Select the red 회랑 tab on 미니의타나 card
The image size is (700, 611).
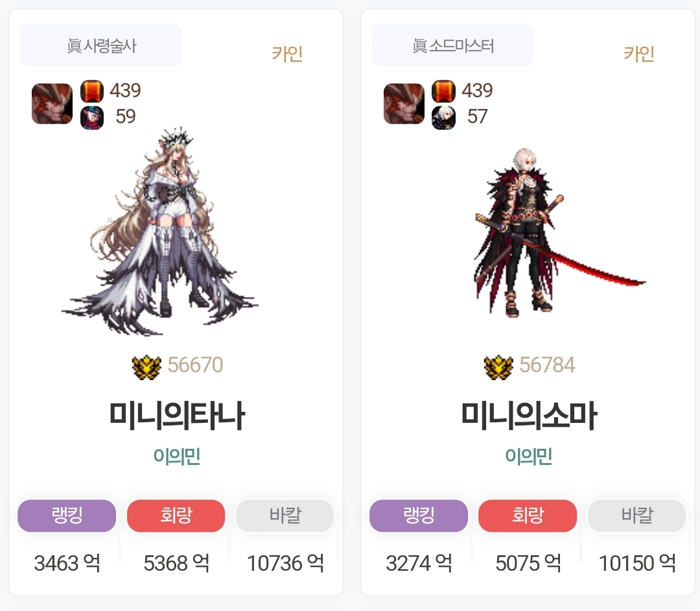pyautogui.click(x=176, y=516)
